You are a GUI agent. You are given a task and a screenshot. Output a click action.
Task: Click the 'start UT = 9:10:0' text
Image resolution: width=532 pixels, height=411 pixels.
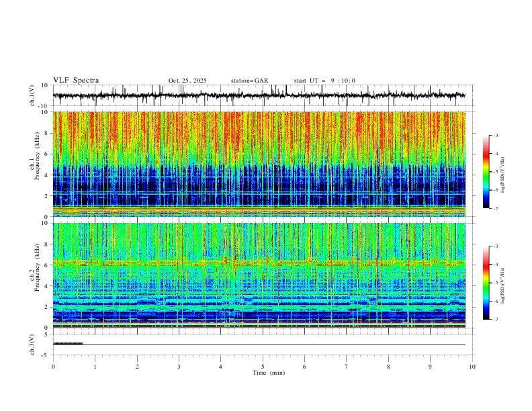(324, 81)
